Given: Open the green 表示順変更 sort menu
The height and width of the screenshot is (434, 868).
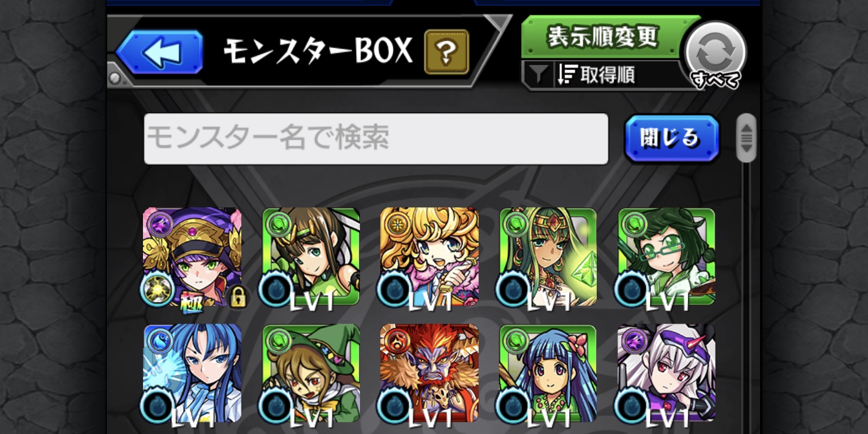Looking at the screenshot, I should pos(602,37).
